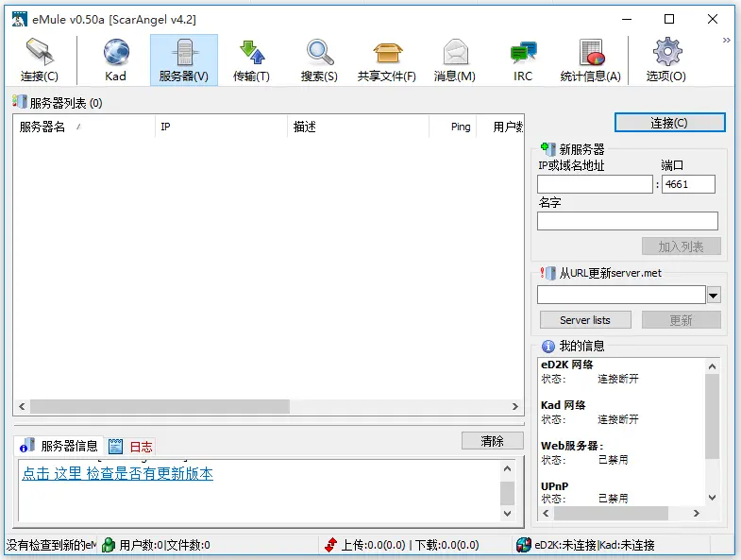Screen dimensions: 741x560
Task: Click the Server lists button
Action: [585, 320]
